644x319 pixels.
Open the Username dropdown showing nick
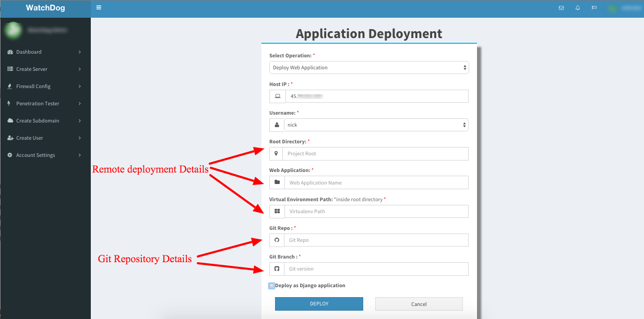pyautogui.click(x=376, y=125)
